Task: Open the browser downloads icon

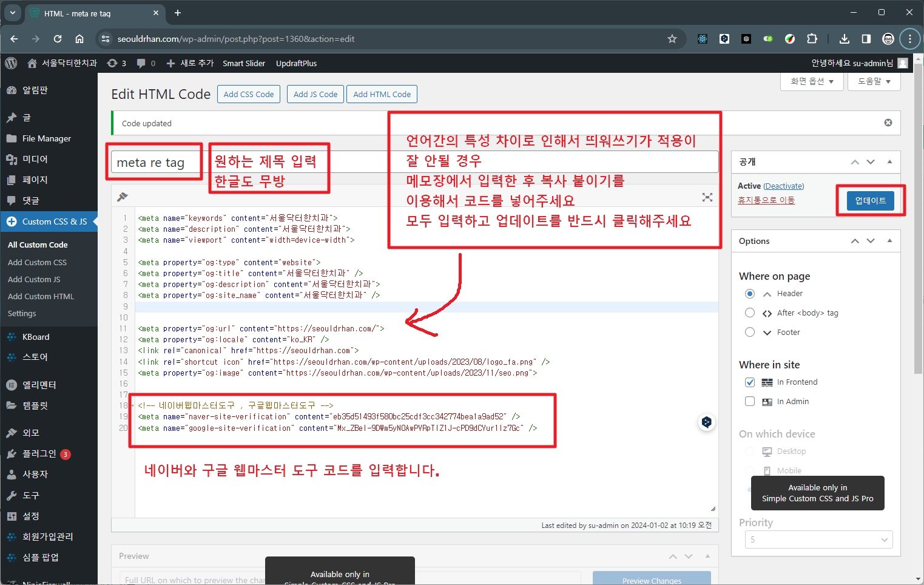Action: tap(844, 39)
